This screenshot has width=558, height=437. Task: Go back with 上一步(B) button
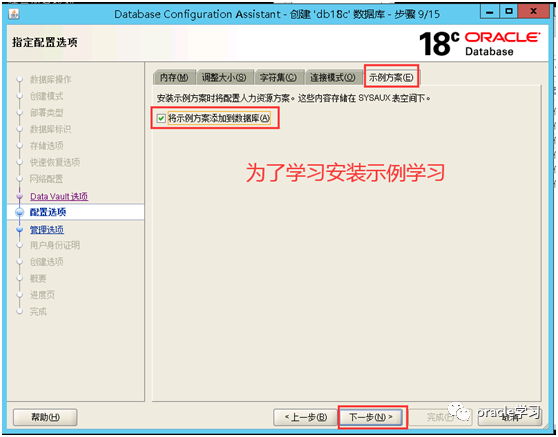coord(305,417)
